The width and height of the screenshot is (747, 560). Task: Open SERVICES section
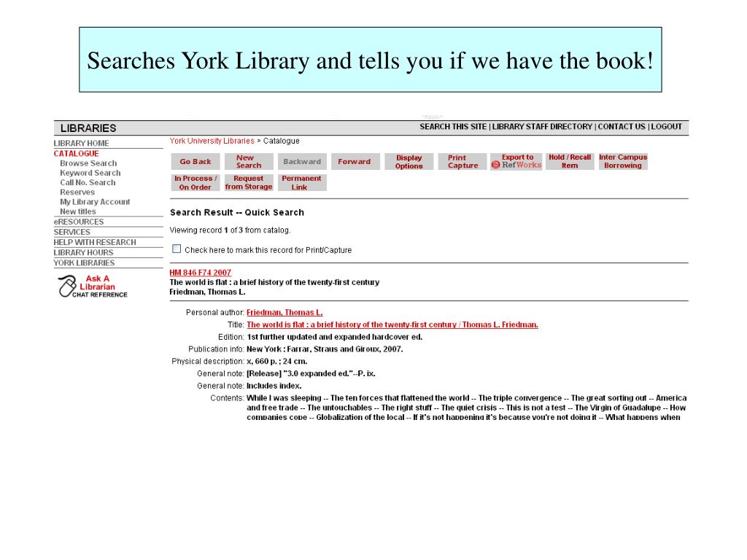72,232
